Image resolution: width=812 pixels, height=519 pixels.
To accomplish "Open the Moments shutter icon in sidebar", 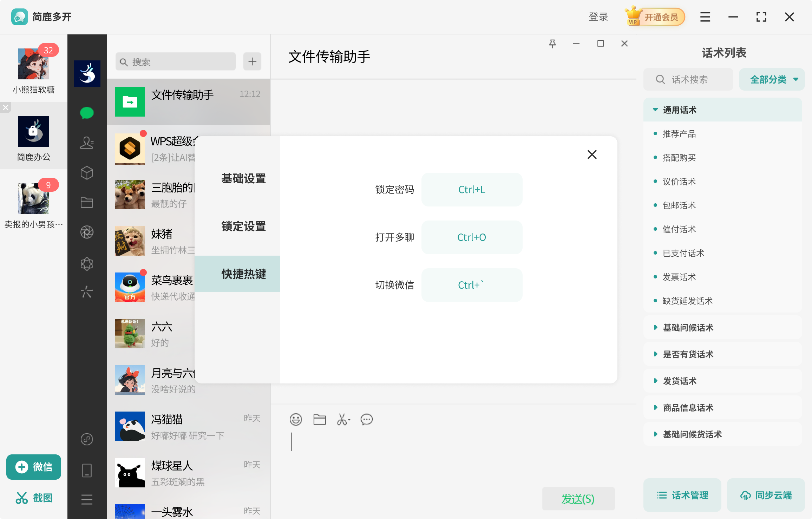I will point(87,232).
